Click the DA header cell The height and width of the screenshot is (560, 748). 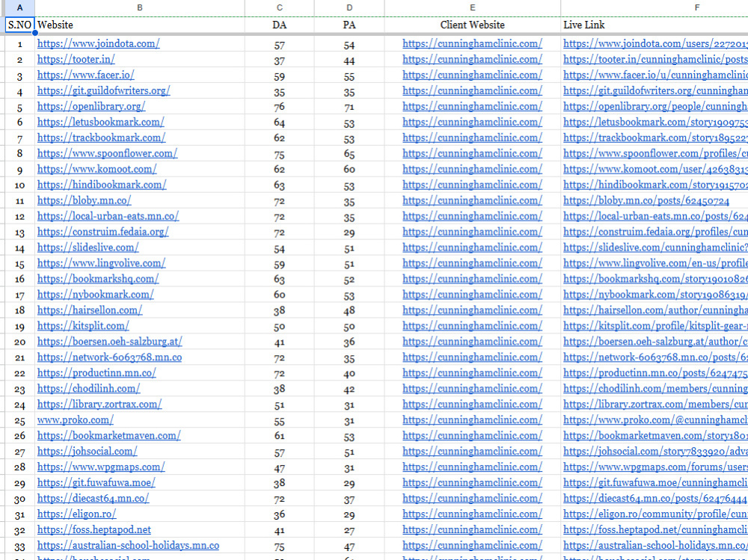[x=280, y=25]
